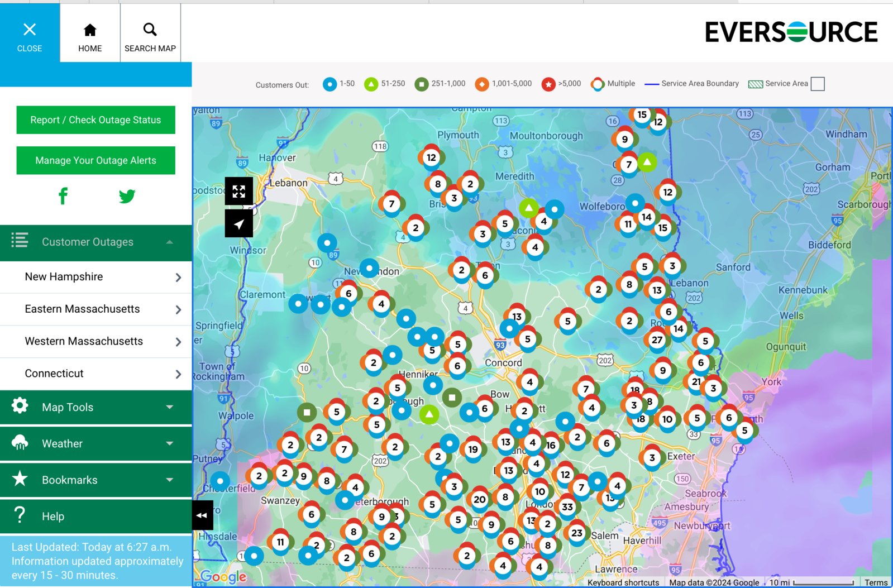Screen dimensions: 893x588
Task: Expand Connecticut outages
Action: tap(96, 374)
